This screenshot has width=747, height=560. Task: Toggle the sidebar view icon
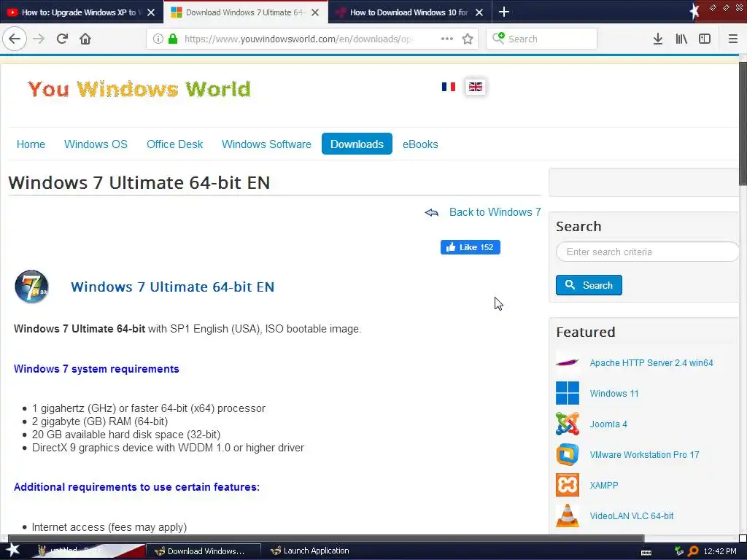705,39
